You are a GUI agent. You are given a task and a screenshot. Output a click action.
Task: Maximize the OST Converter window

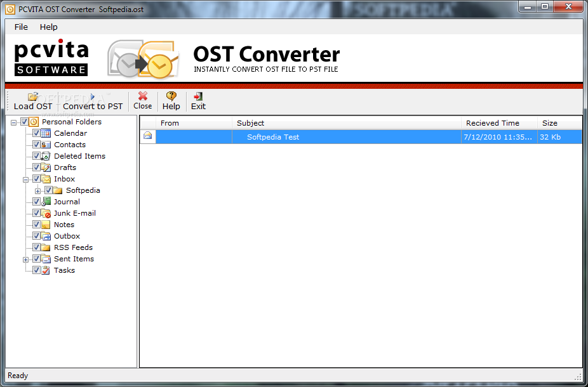tap(544, 6)
